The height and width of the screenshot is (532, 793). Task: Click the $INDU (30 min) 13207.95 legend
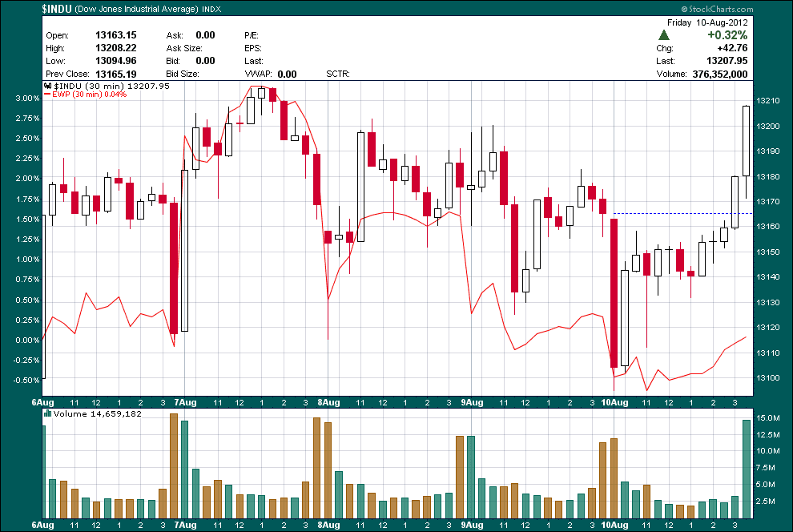click(112, 86)
